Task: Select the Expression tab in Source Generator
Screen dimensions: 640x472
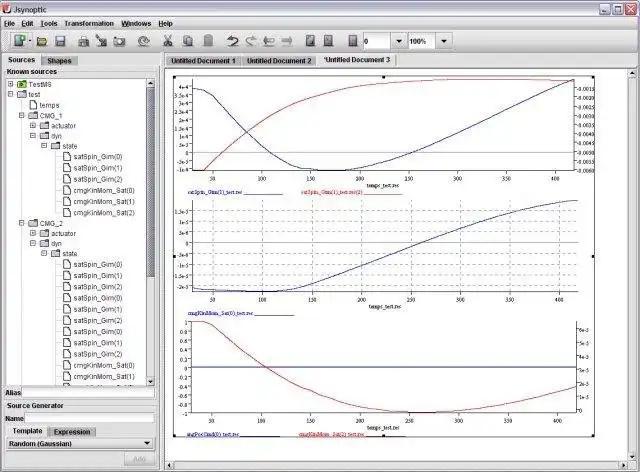Action: (72, 432)
